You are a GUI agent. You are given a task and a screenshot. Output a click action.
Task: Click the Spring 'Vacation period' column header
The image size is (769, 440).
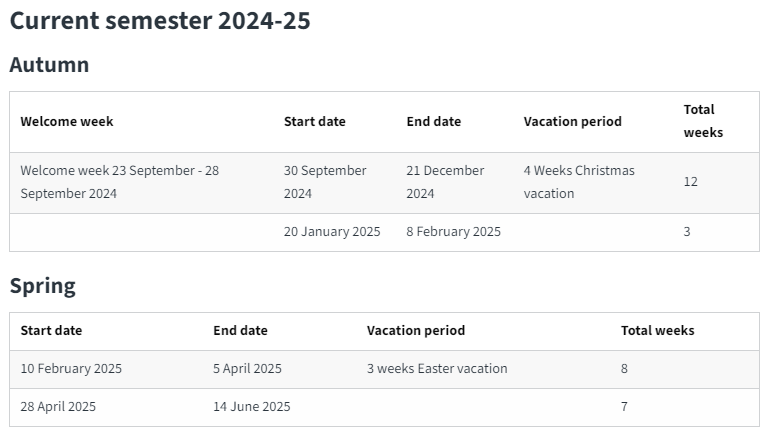coord(415,330)
